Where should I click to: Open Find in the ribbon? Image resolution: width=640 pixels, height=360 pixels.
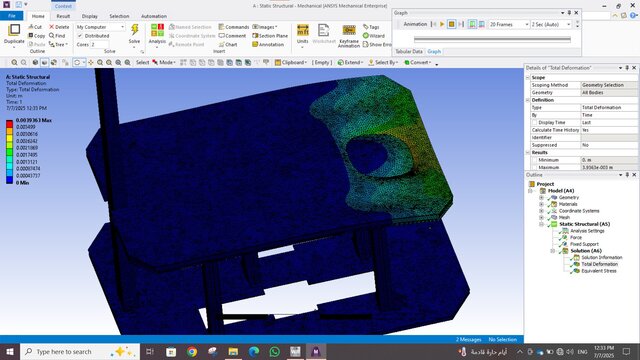(x=57, y=36)
